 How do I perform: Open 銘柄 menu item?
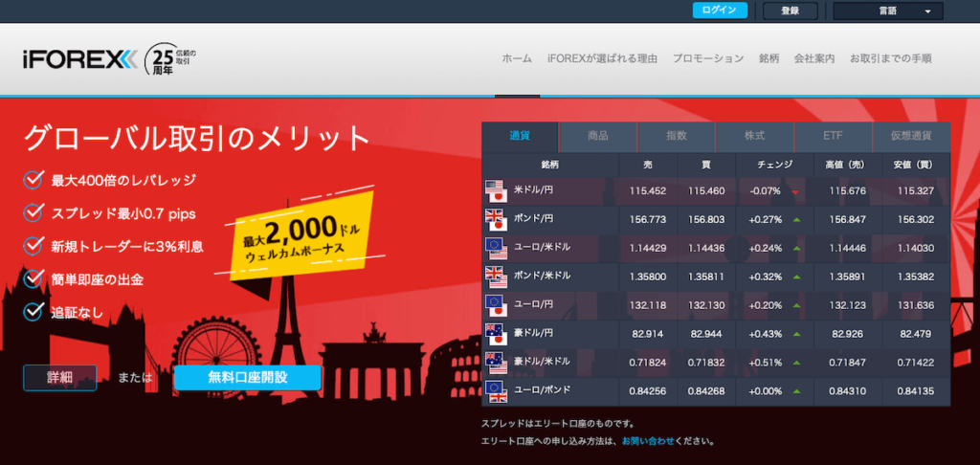coord(768,58)
